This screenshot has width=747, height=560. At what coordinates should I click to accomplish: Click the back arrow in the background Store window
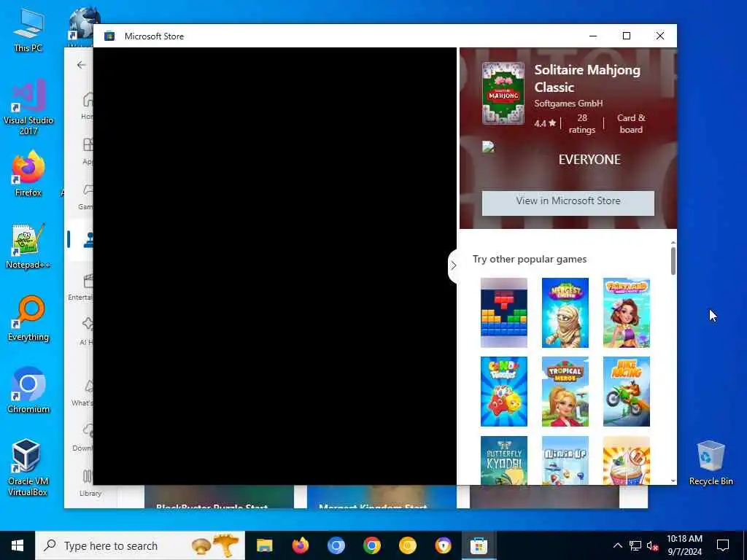point(82,65)
